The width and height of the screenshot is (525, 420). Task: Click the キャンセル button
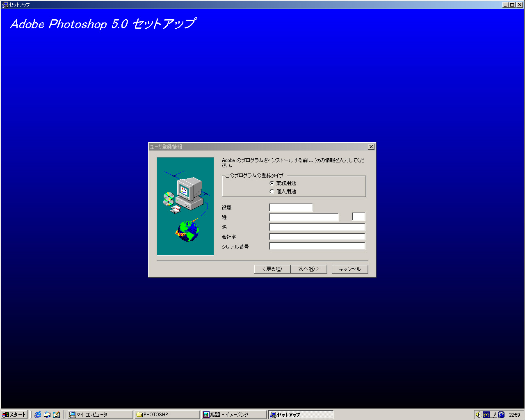pos(350,269)
